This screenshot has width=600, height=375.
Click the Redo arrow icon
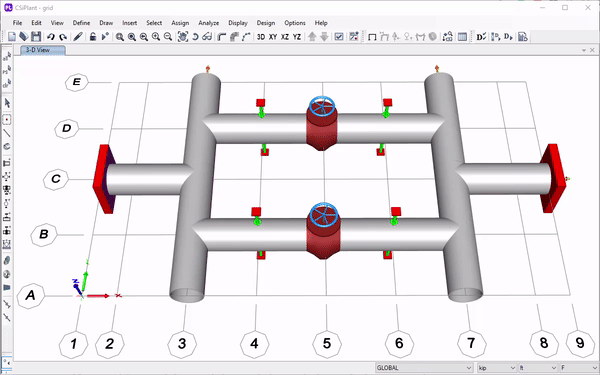(x=63, y=37)
